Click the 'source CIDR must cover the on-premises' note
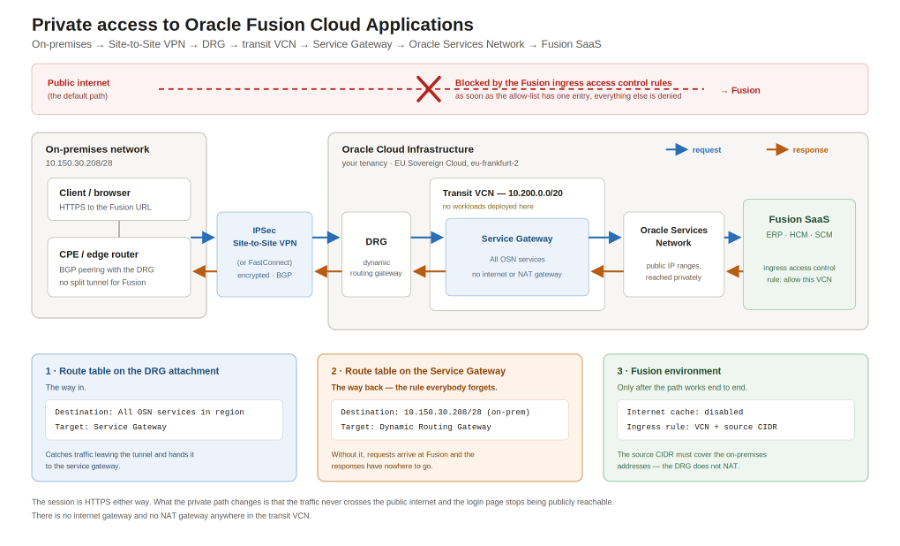900x546 pixels. pos(692,460)
